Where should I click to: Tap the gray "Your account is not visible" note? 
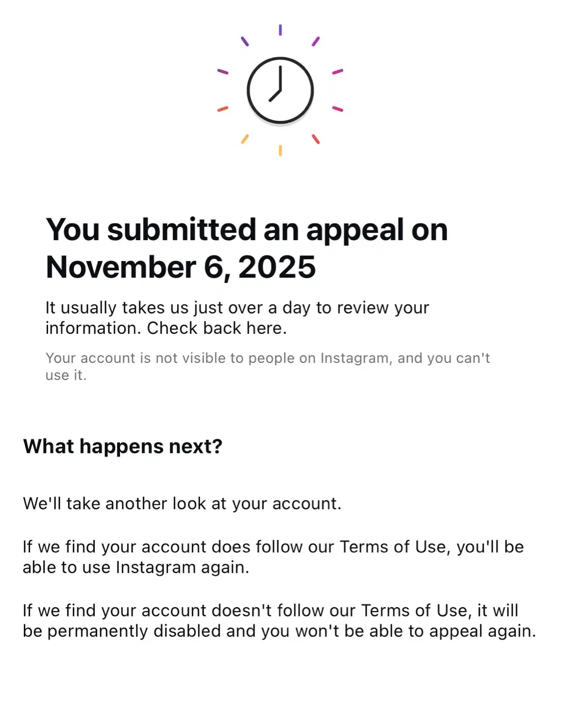(x=267, y=358)
